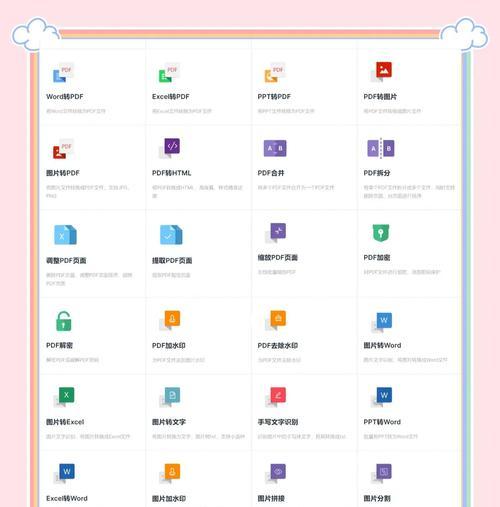
Task: Open the 图片转Word tool title
Action: pos(382,345)
